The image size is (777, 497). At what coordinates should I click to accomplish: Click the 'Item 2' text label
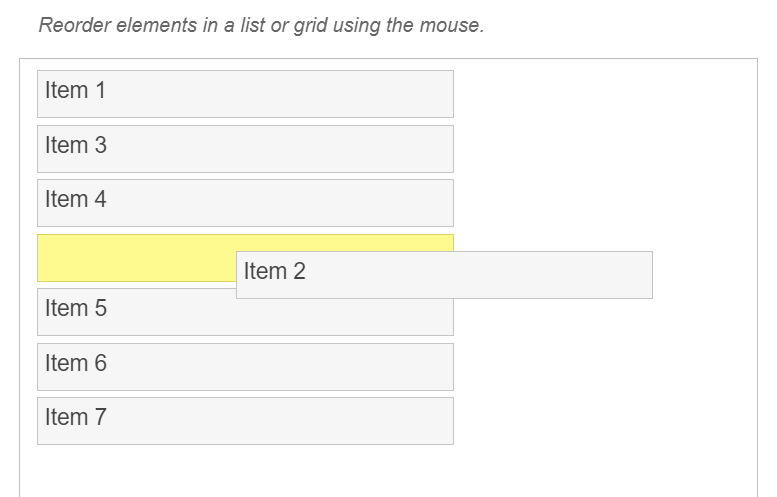[x=274, y=271]
